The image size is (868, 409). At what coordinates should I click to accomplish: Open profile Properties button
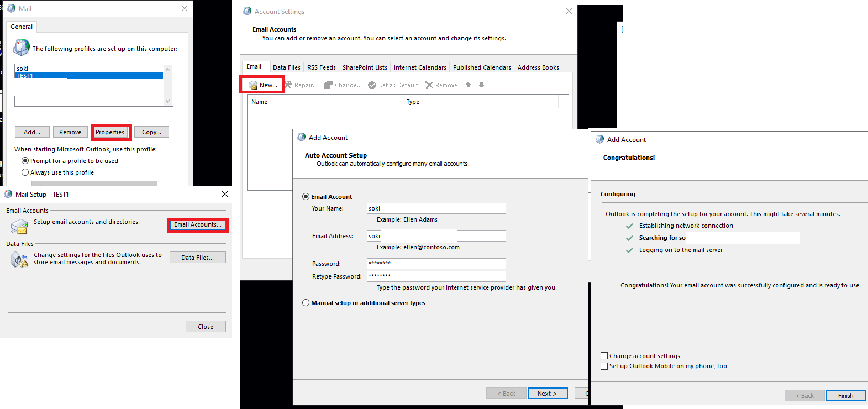[110, 132]
